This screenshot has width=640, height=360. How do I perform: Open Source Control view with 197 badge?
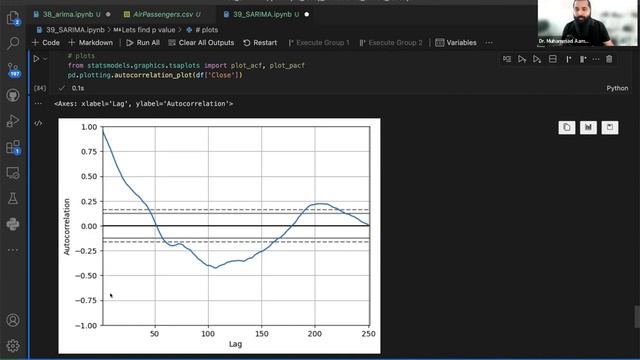(13, 70)
